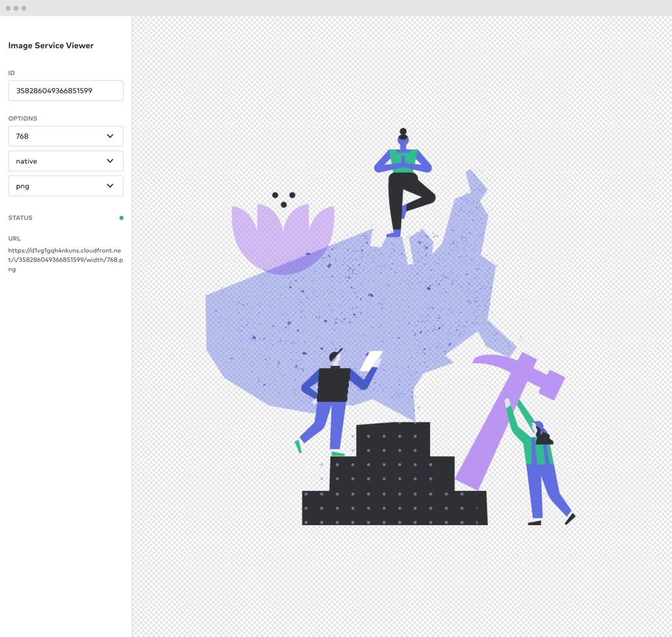Expand the chevron on the 768 selector
This screenshot has width=672, height=637.
(110, 136)
